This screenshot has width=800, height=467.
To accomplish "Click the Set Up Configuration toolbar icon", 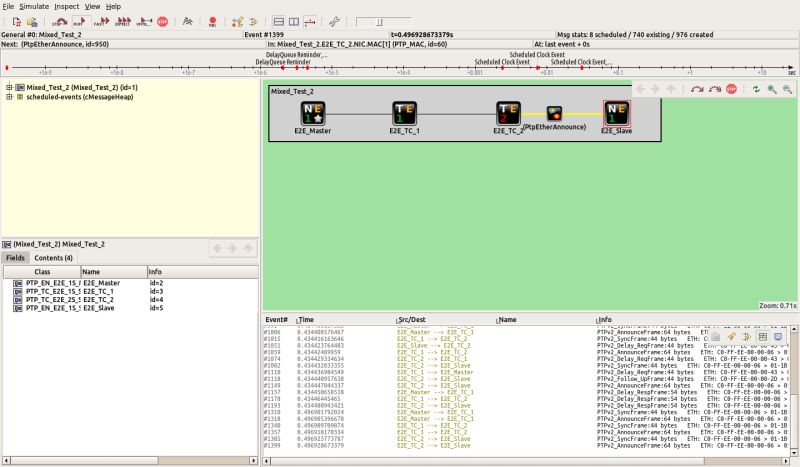I will [x=17, y=22].
